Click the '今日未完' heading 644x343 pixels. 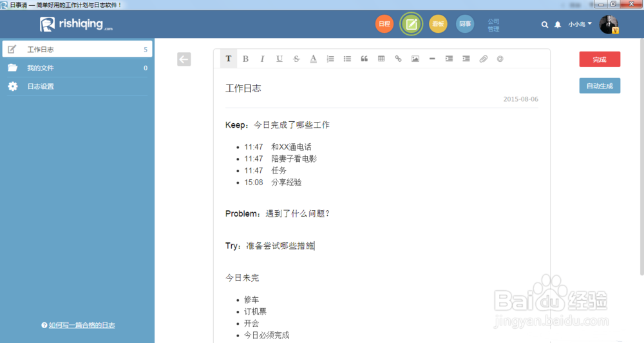242,278
